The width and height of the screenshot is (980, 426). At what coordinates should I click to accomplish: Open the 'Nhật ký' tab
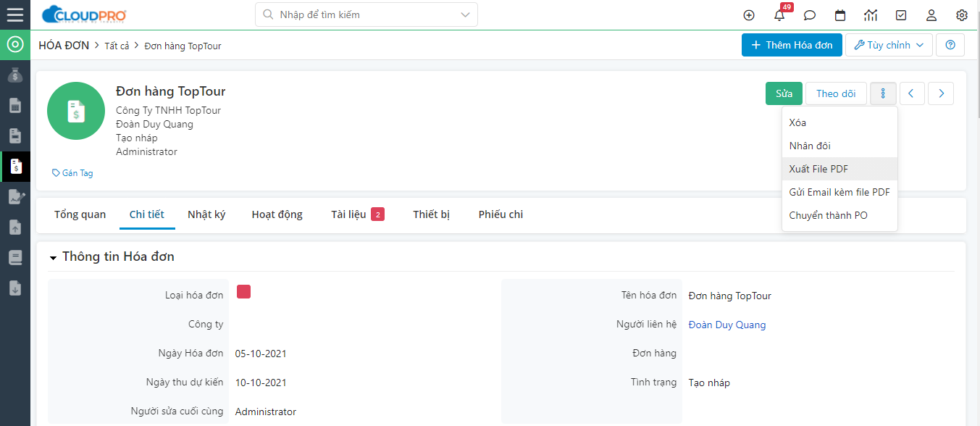[x=206, y=214]
